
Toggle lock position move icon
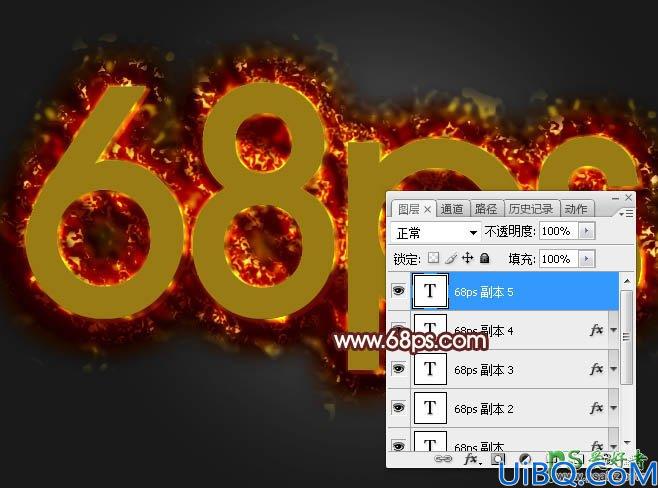(467, 258)
